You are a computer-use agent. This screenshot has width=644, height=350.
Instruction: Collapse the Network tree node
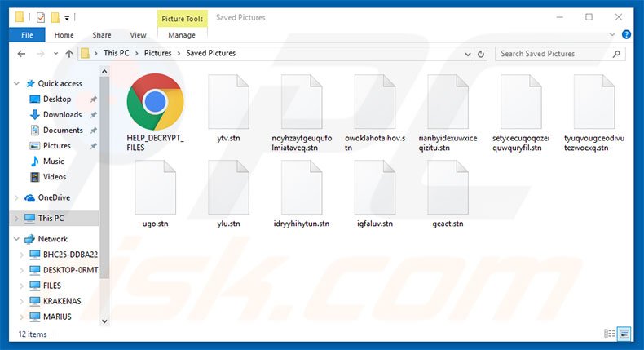[18, 239]
